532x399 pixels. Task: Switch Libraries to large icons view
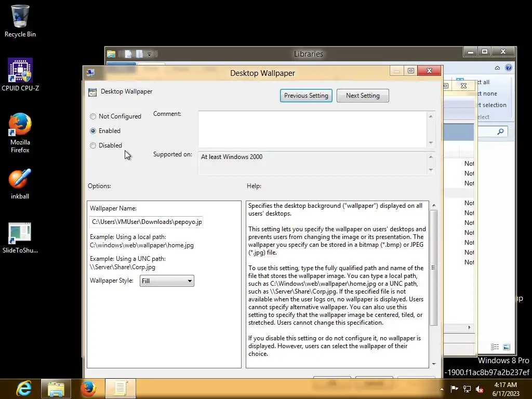tap(507, 347)
